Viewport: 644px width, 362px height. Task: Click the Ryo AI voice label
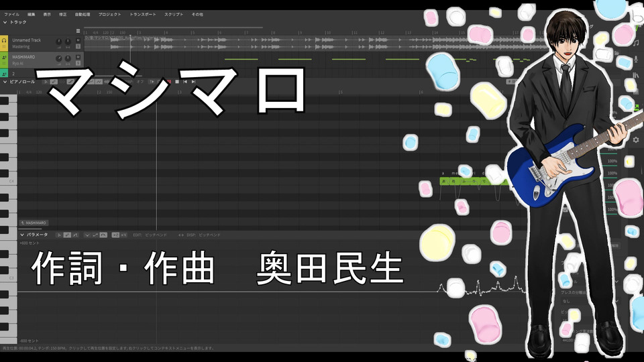click(x=17, y=64)
